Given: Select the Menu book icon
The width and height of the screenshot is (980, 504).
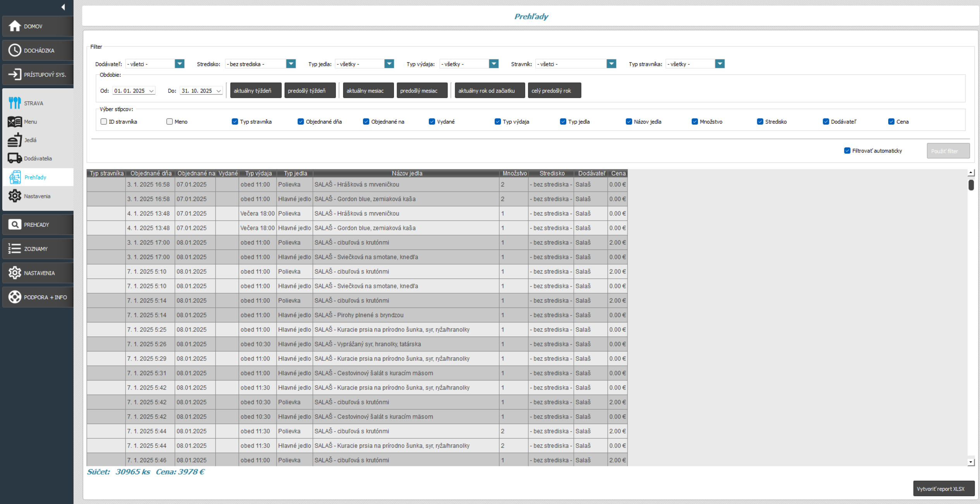Looking at the screenshot, I should point(15,122).
